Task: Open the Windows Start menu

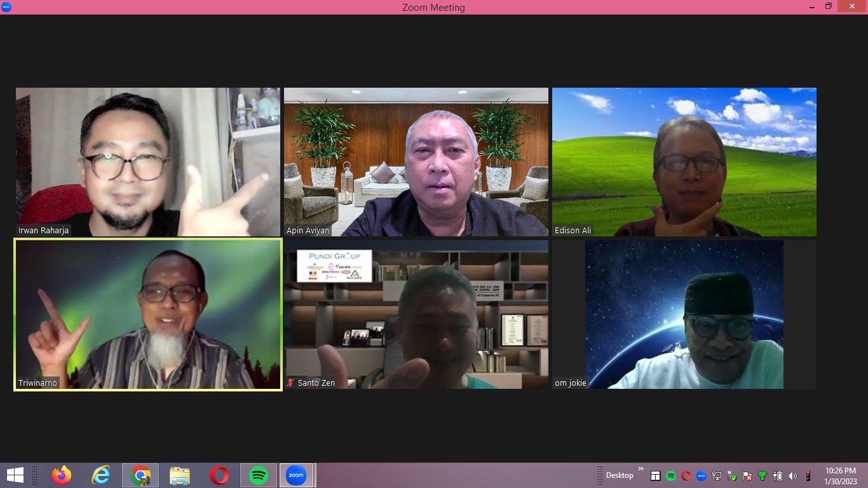Action: [x=15, y=475]
